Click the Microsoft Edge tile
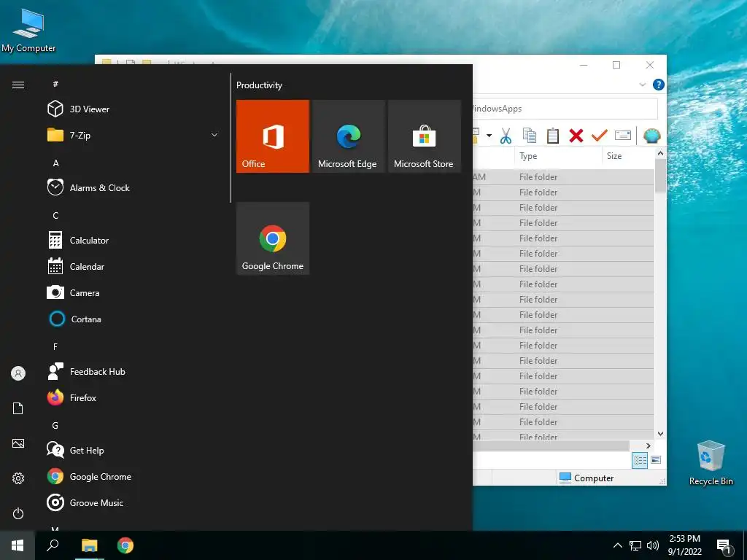Screen dimensions: 747x560 coord(348,136)
